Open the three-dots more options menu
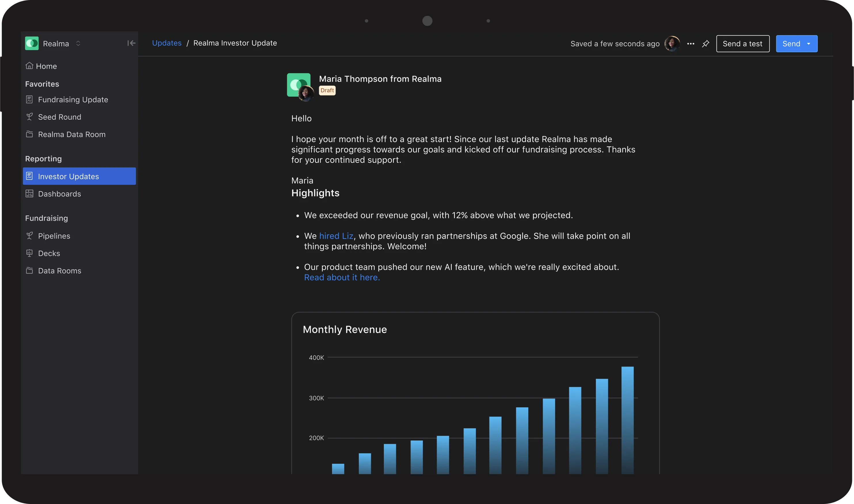Screen dimensions: 854x504 (691, 43)
